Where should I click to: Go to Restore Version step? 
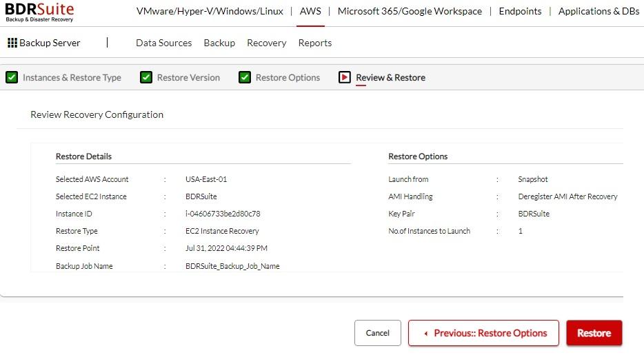[x=188, y=77]
